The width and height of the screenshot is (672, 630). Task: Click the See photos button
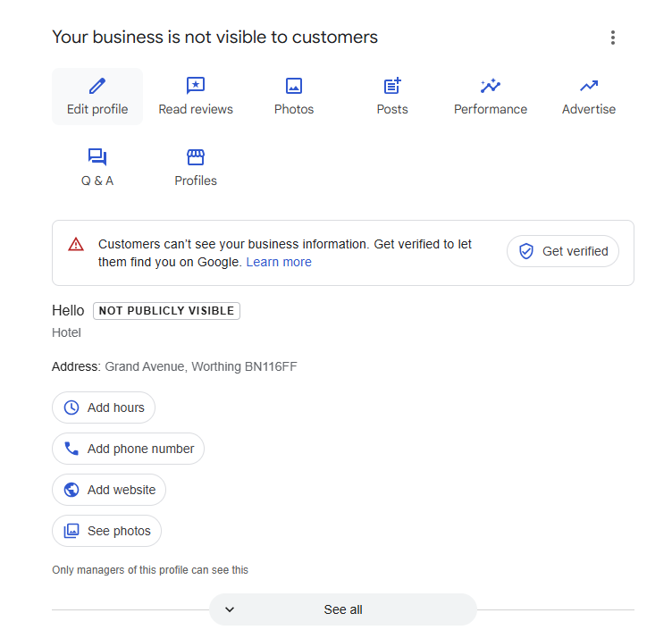pos(107,531)
